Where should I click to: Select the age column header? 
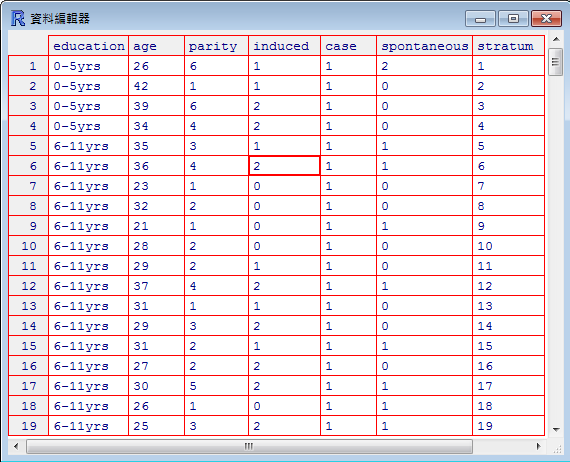click(156, 46)
